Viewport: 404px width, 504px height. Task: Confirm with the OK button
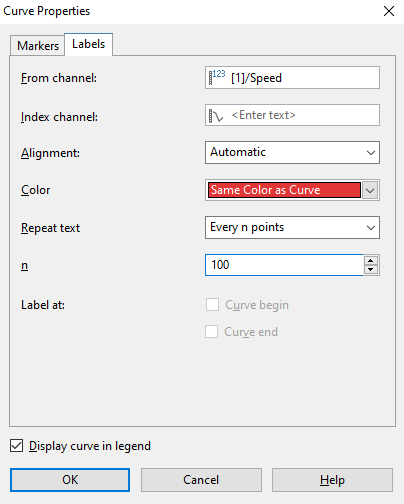(x=70, y=480)
